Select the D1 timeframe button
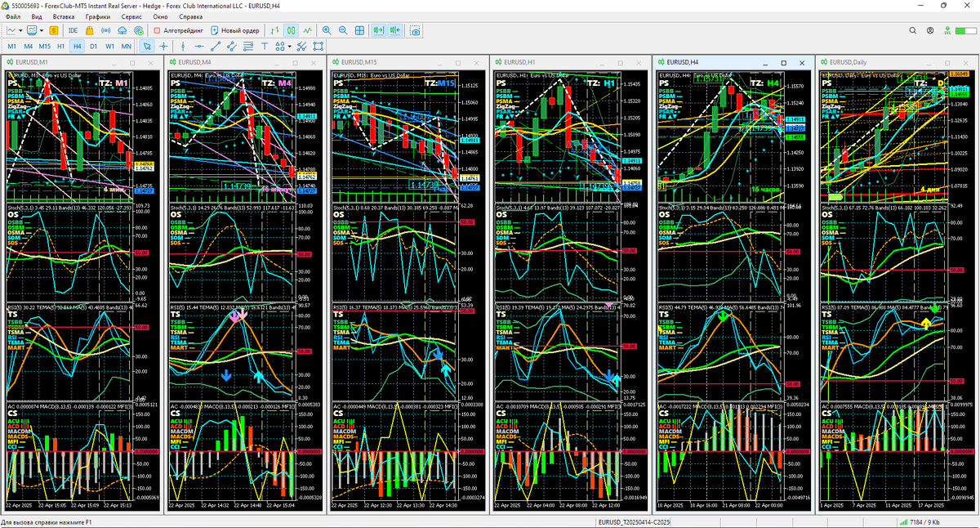 click(94, 47)
